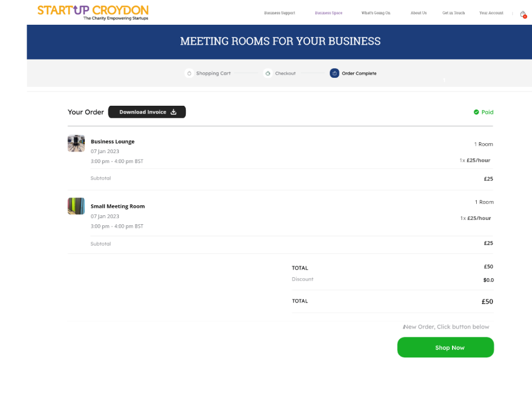Click the green Paid checkmark icon

click(x=476, y=112)
